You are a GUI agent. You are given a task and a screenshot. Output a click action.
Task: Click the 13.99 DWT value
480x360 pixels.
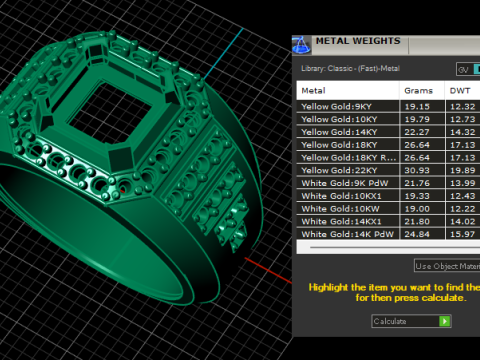[x=463, y=183]
